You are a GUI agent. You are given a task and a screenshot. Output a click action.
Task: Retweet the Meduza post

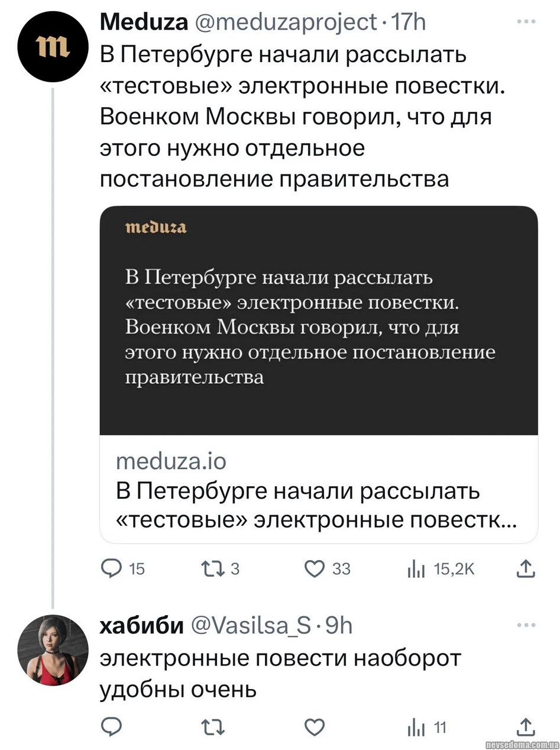point(211,568)
